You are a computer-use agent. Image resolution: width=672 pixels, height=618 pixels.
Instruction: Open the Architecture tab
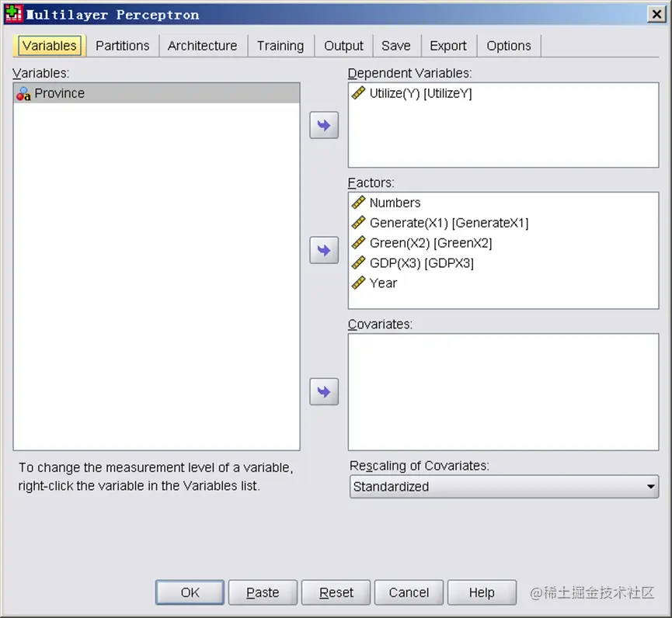click(x=202, y=45)
